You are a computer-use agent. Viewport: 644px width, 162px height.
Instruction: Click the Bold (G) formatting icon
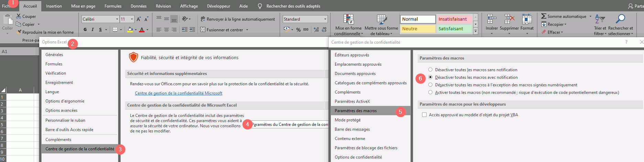(x=85, y=30)
